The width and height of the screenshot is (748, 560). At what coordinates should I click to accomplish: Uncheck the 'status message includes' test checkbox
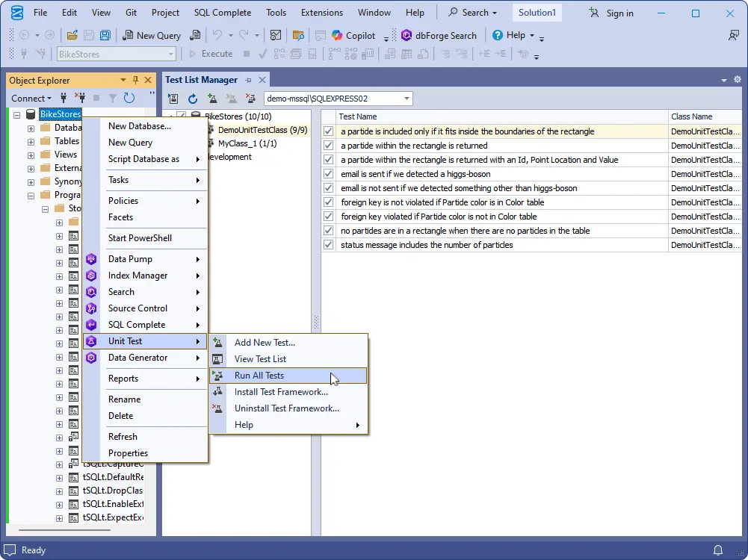328,245
